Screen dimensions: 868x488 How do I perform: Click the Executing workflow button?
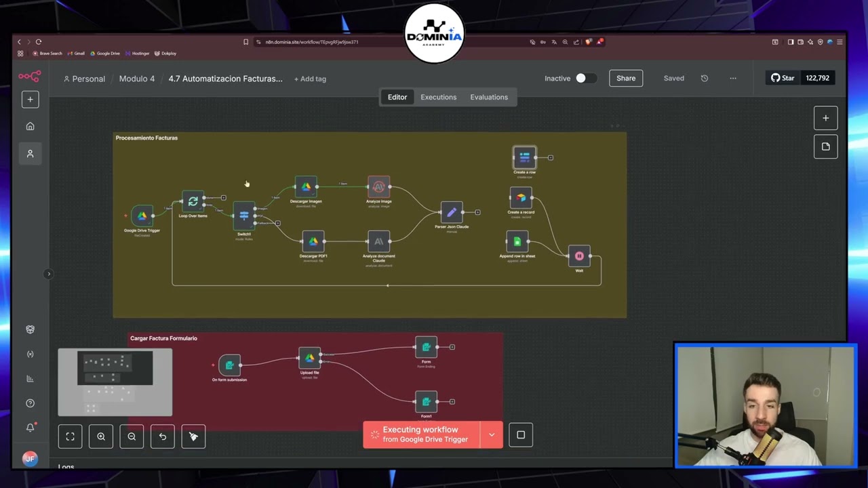(421, 434)
